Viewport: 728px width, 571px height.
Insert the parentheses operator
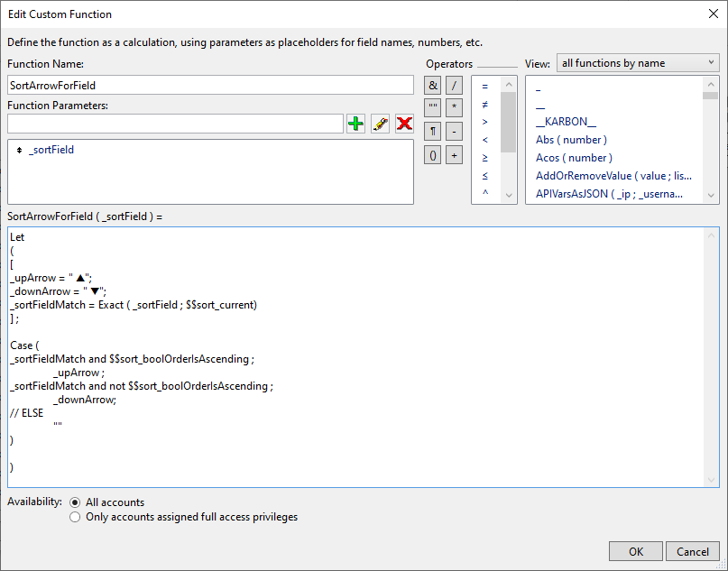[x=432, y=155]
